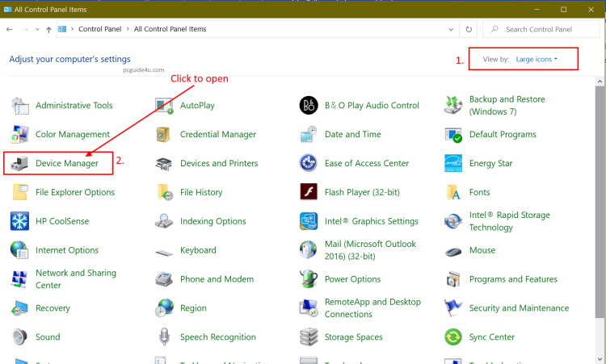The image size is (606, 364).
Task: Click the Refresh button beside address bar
Action: tap(469, 29)
